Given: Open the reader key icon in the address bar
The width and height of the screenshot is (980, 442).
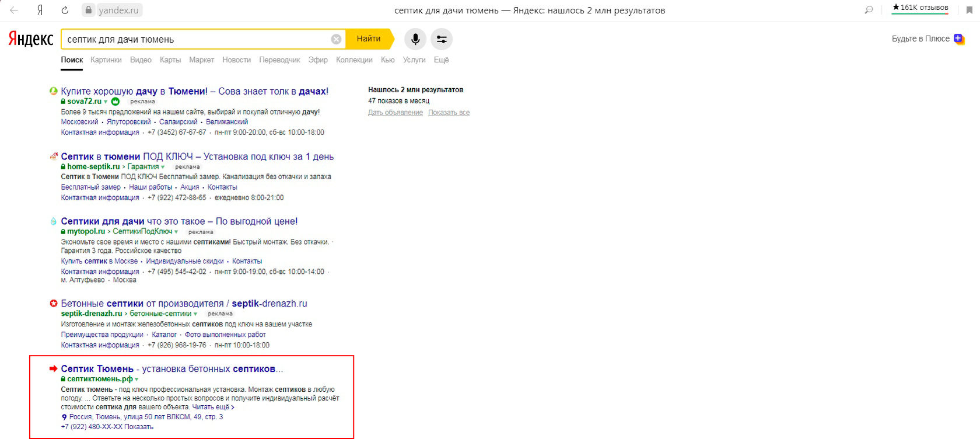Looking at the screenshot, I should (x=869, y=10).
